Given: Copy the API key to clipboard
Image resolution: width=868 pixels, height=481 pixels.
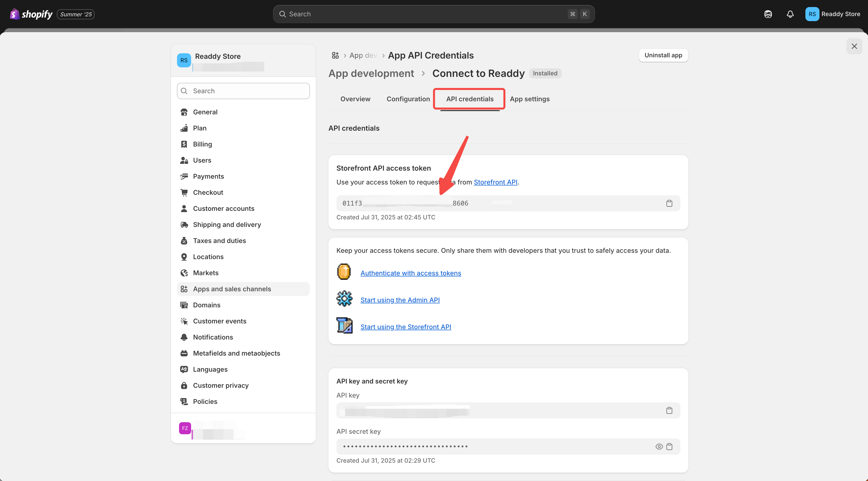Looking at the screenshot, I should pyautogui.click(x=669, y=410).
